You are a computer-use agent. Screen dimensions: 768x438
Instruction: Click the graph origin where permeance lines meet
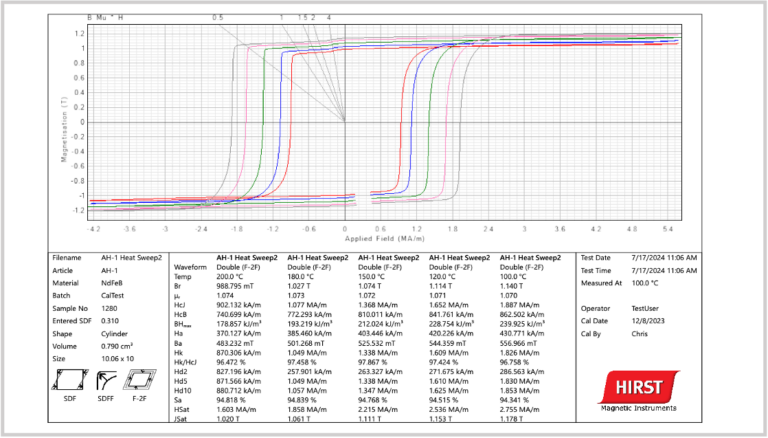click(x=345, y=121)
